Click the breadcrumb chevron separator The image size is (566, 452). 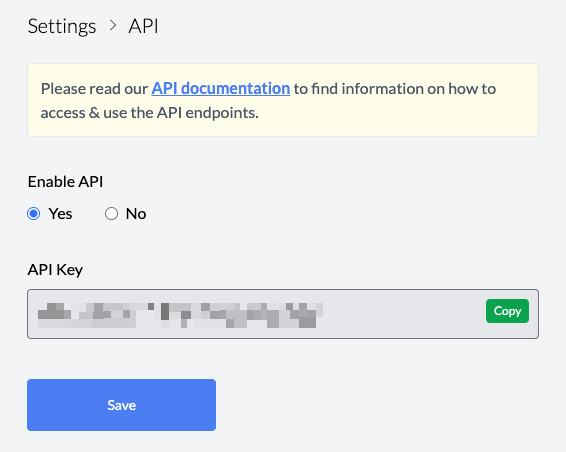click(x=113, y=26)
